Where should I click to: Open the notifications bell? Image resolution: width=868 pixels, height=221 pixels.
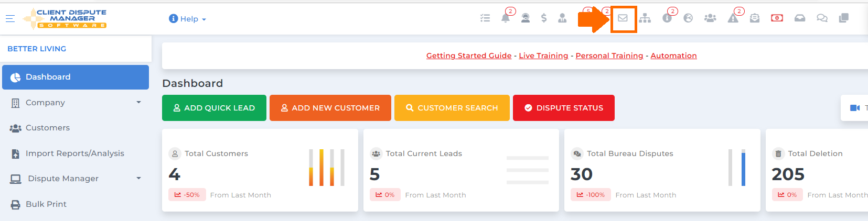click(505, 18)
